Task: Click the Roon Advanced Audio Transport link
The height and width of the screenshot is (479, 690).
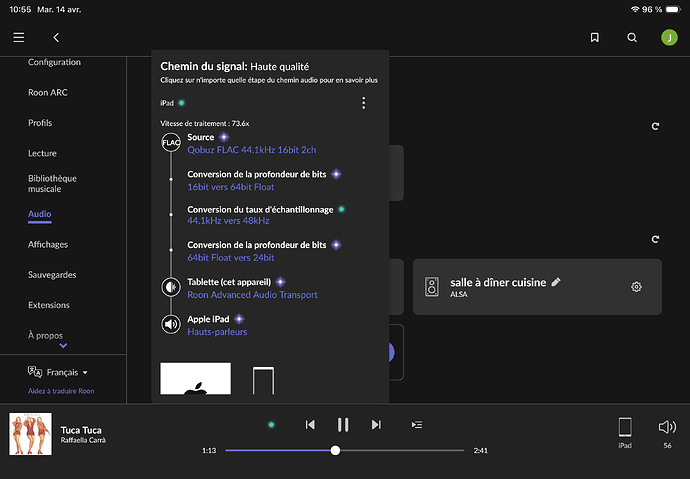Action: point(252,295)
